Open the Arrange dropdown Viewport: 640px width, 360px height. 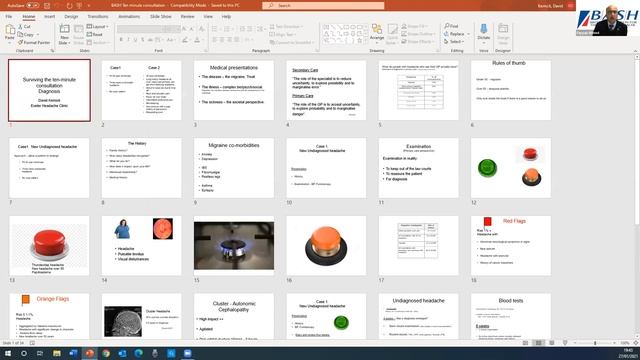point(377,33)
